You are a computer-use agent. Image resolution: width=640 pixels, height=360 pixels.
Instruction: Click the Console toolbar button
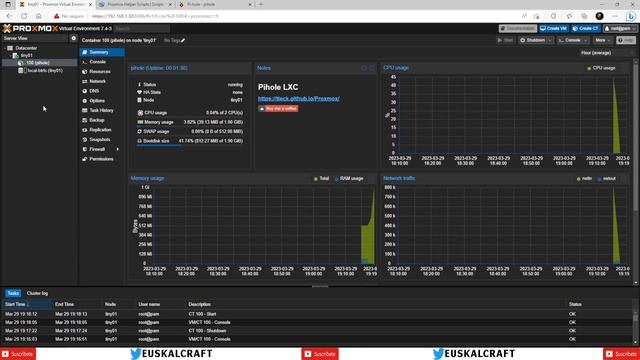pos(569,40)
